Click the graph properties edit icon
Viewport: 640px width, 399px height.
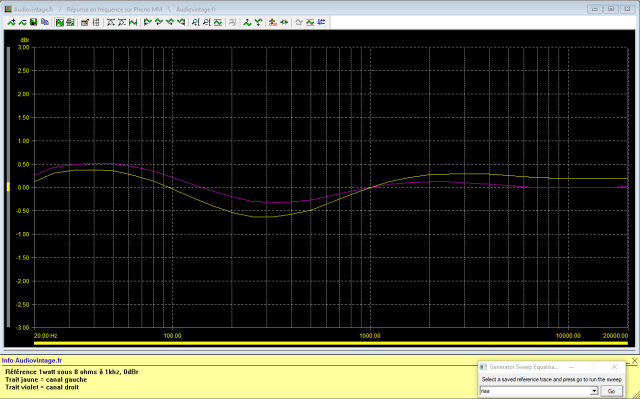tap(85, 22)
